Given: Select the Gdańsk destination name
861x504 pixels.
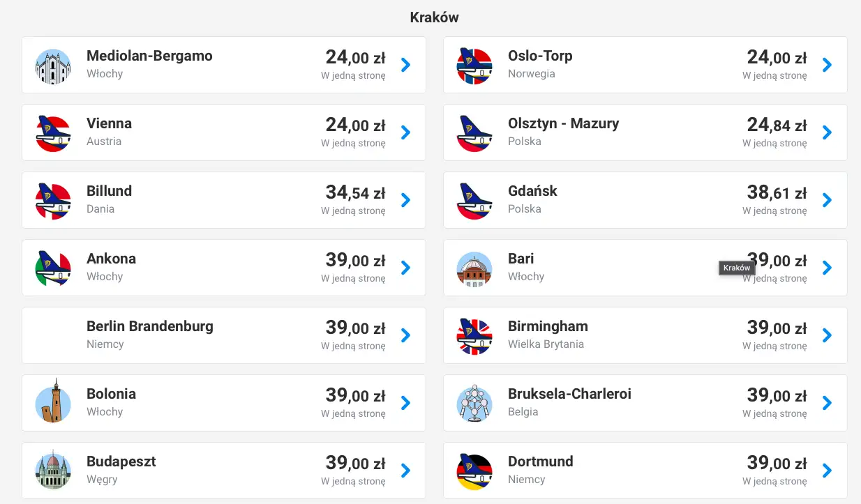Looking at the screenshot, I should (532, 191).
